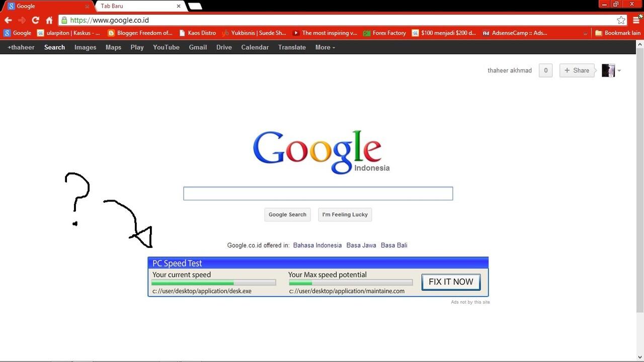Viewport: 644px width, 362px height.
Task: Open Play in the Google bar
Action: click(137, 47)
